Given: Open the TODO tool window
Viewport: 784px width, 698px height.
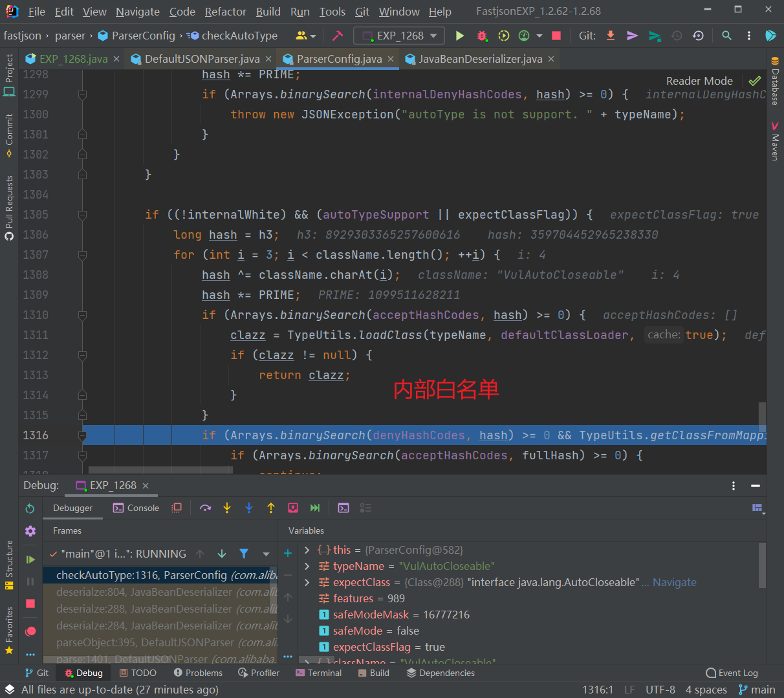Looking at the screenshot, I should (138, 673).
